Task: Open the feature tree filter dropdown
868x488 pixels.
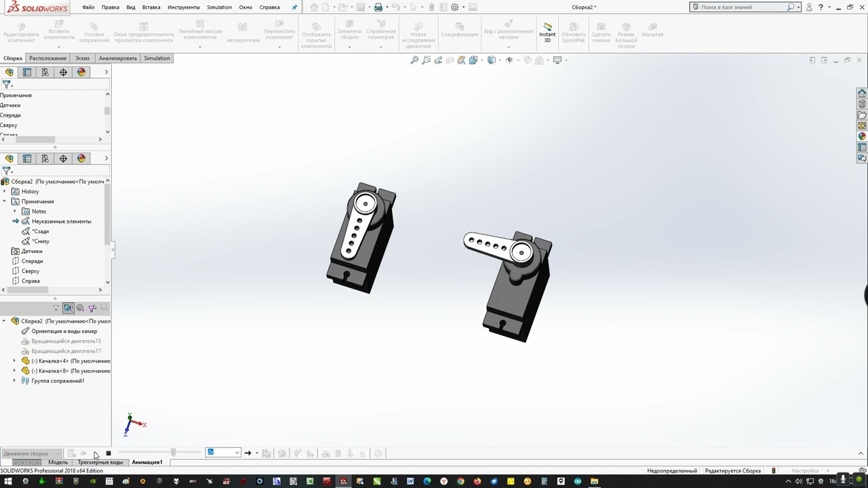Action: (7, 171)
